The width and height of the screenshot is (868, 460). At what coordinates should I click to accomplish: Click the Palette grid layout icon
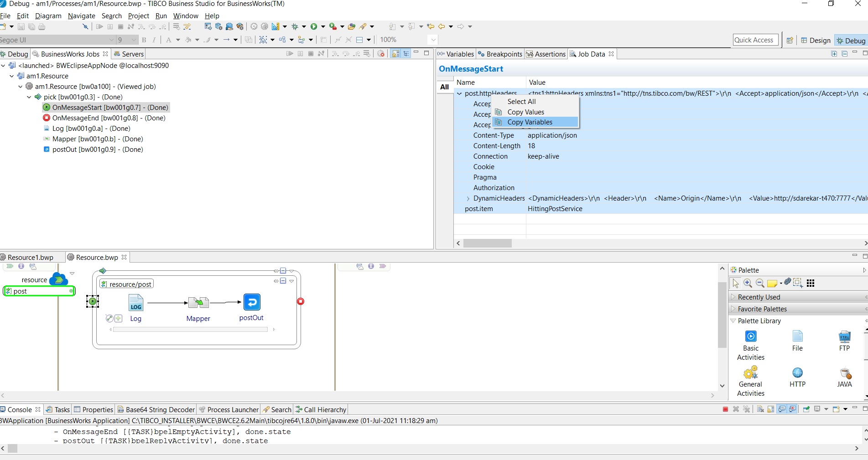(811, 283)
